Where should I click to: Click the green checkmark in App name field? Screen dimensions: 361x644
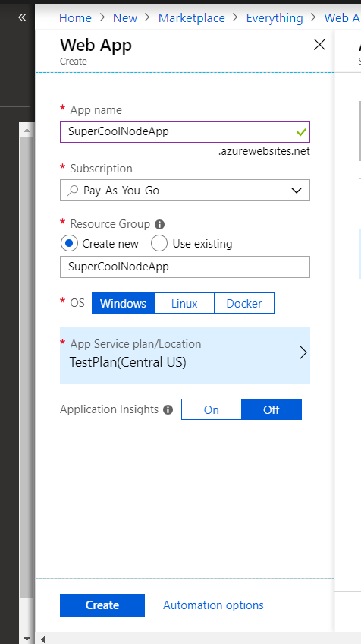click(302, 132)
